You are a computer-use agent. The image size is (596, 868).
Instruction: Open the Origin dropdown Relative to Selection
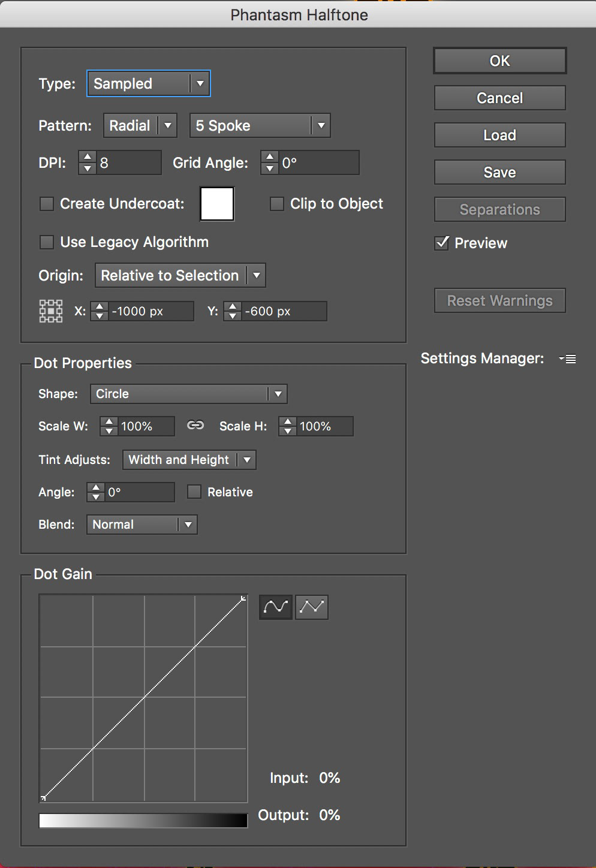tap(180, 276)
